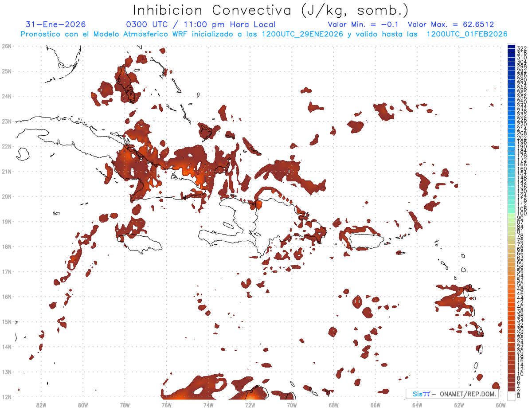This screenshot has height=411, width=532.
Task: Click the "Inhibicion Convectiva (J/kg, somb.)" title
Action: tap(271, 10)
